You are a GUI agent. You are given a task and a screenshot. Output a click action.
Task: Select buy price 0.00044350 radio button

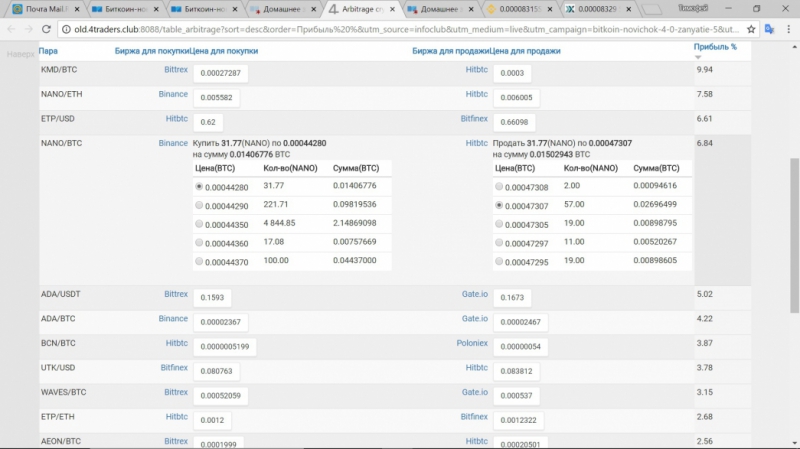point(199,224)
